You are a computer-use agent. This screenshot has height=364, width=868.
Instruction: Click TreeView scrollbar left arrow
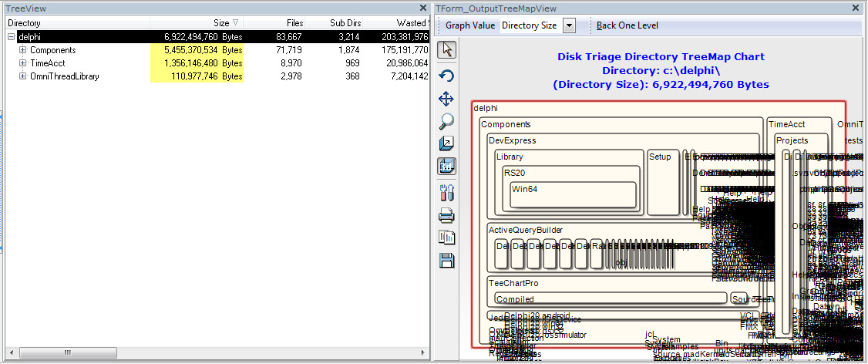pyautogui.click(x=11, y=352)
